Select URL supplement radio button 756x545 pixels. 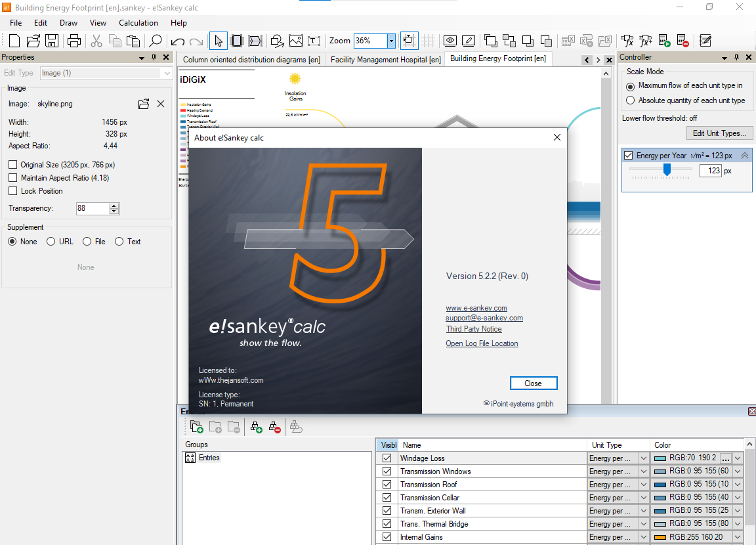point(51,242)
